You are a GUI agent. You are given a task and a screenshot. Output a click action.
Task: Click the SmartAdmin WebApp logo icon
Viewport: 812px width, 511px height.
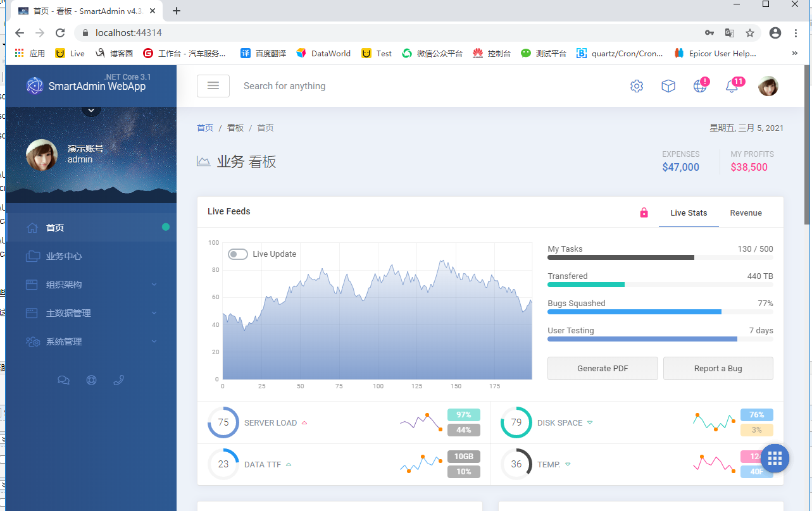(x=34, y=86)
